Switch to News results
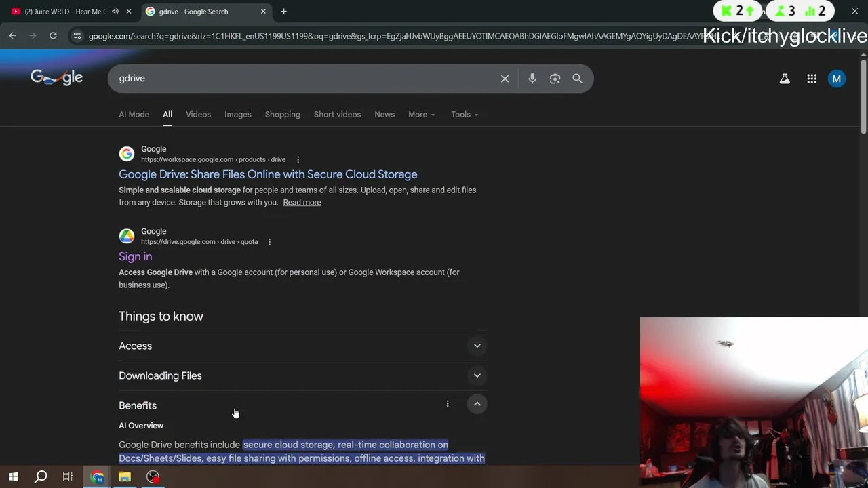The image size is (868, 488). [384, 115]
